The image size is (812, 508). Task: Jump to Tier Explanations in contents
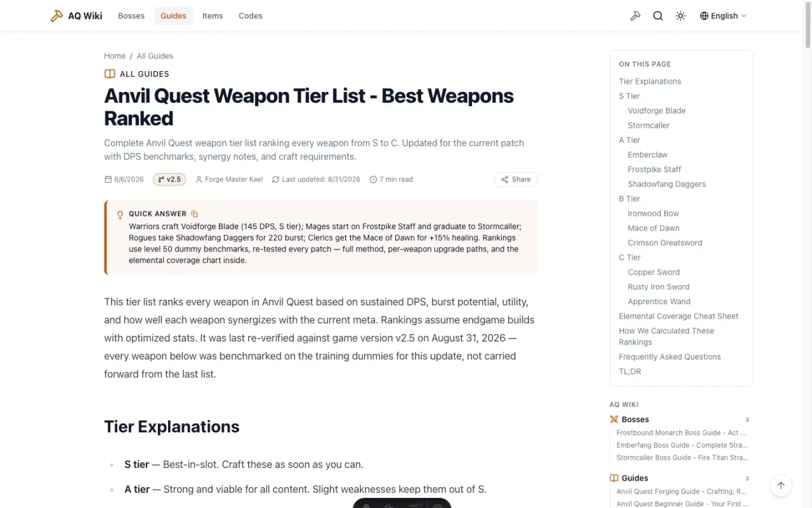coord(650,81)
